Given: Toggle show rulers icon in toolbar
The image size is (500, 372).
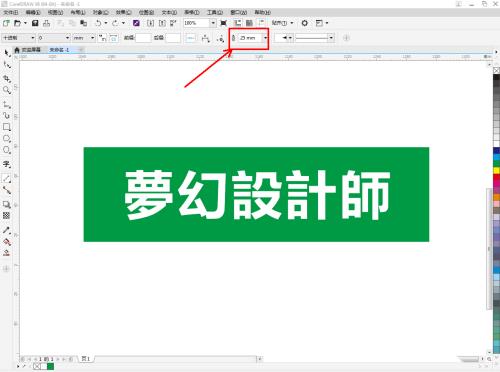Looking at the screenshot, I should [237, 23].
